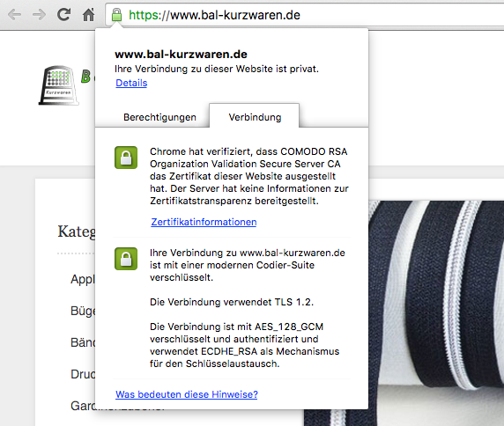Click the text mentioning AES_128_GCM
Screen dimensions: 504x426
(x=245, y=345)
